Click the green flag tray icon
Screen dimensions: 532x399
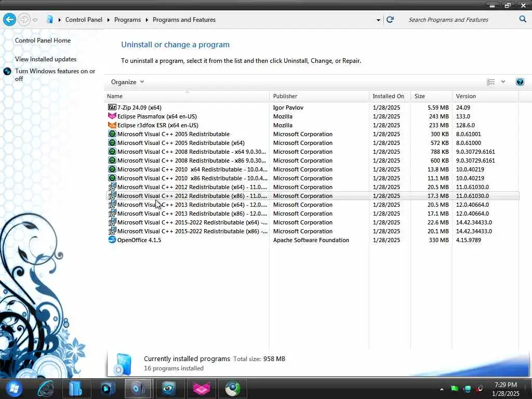click(454, 389)
